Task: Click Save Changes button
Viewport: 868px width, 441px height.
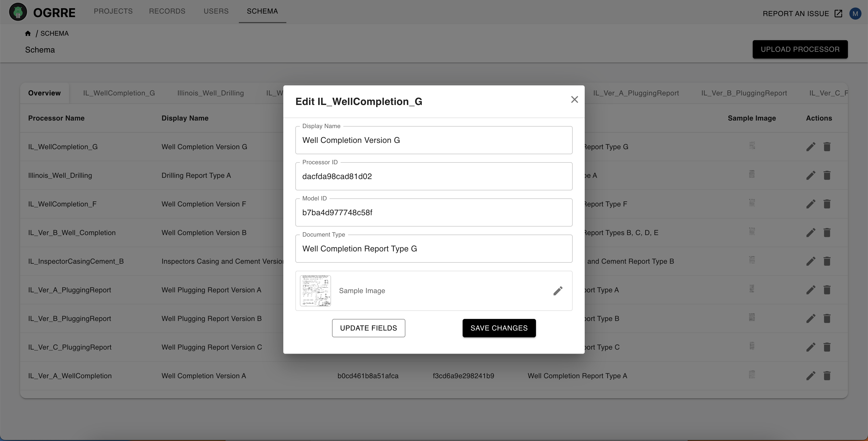Action: point(499,328)
